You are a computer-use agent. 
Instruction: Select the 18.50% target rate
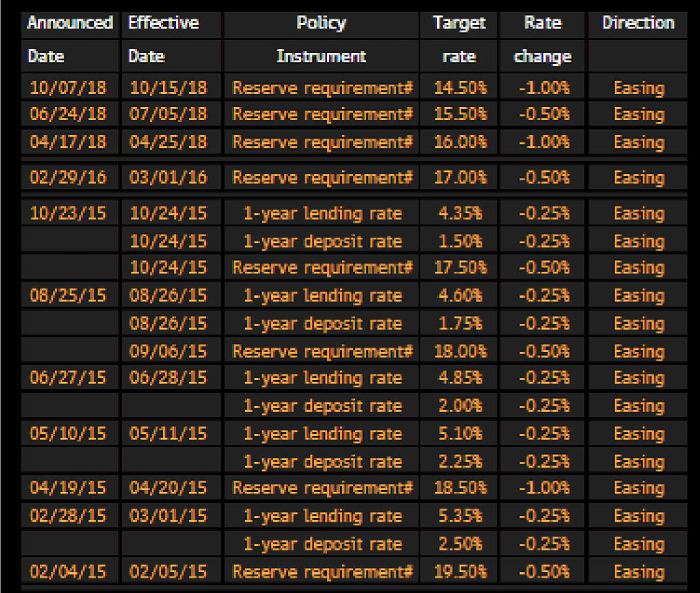460,488
